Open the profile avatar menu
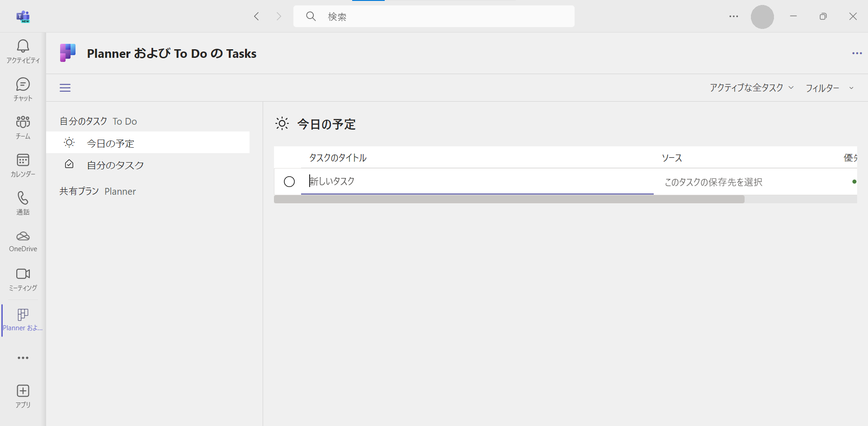The width and height of the screenshot is (868, 426). tap(762, 17)
